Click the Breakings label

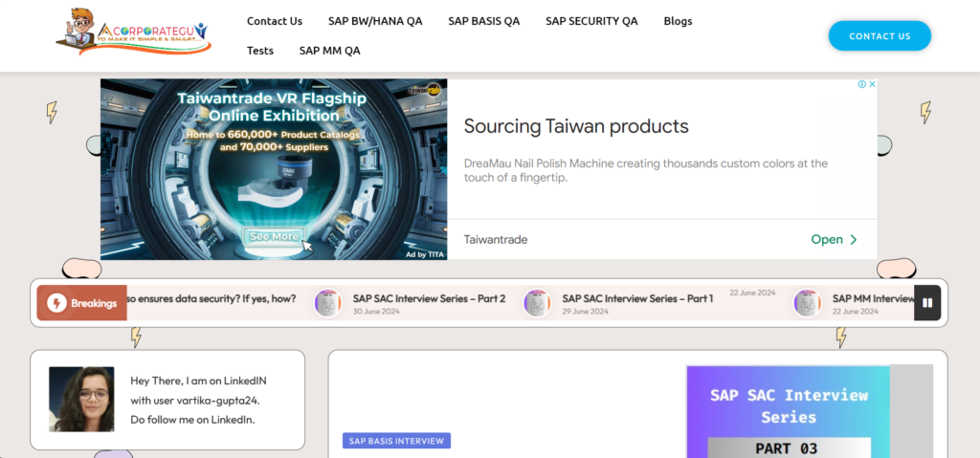tap(94, 303)
